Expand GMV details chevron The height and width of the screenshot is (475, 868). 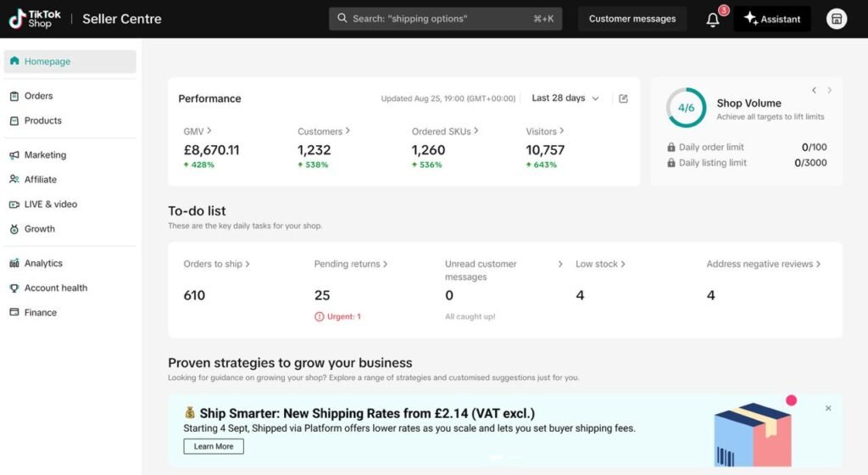tap(209, 131)
